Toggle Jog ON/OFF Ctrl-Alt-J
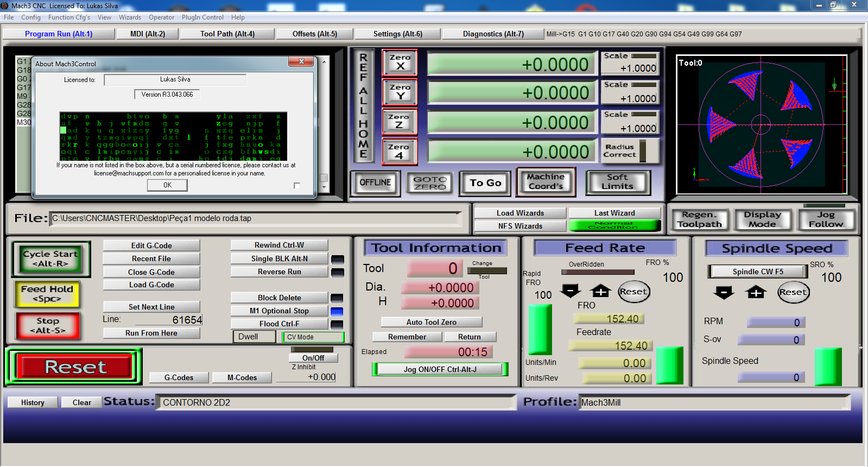Viewport: 868px width, 467px height. point(440,369)
